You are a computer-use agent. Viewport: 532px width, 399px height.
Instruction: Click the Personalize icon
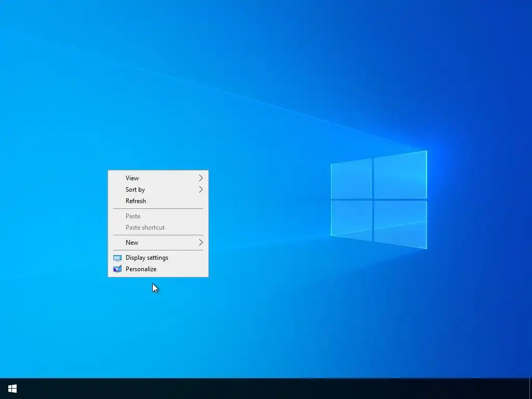[x=117, y=270]
